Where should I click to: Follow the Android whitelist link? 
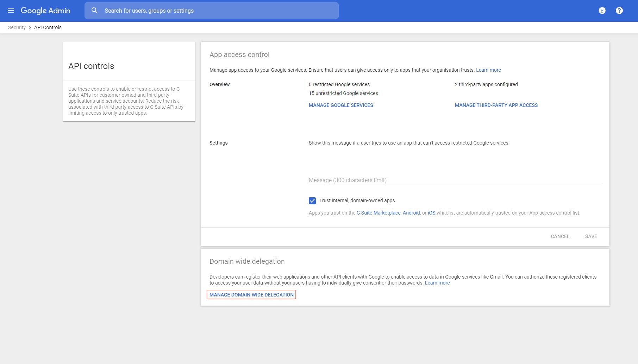click(411, 213)
